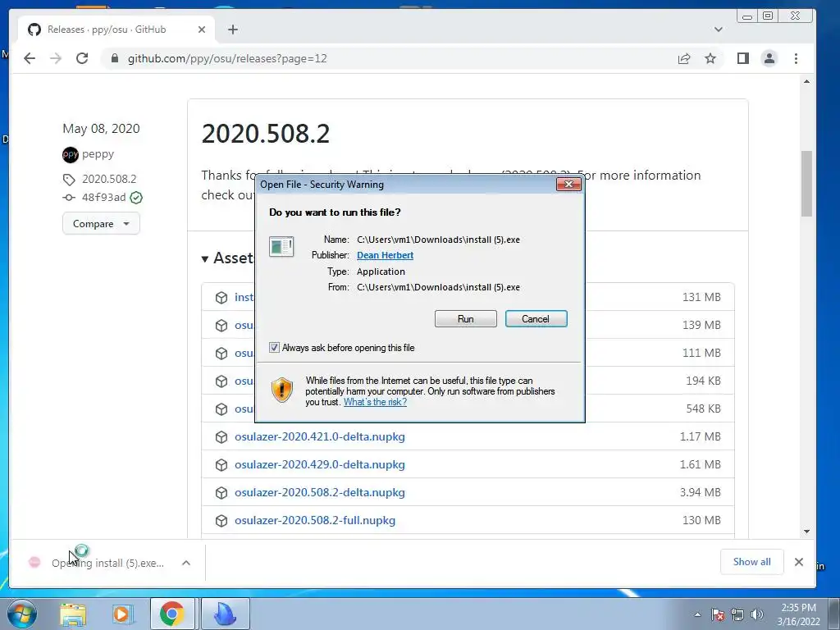
Task: Show hidden tray icons
Action: coord(697,614)
